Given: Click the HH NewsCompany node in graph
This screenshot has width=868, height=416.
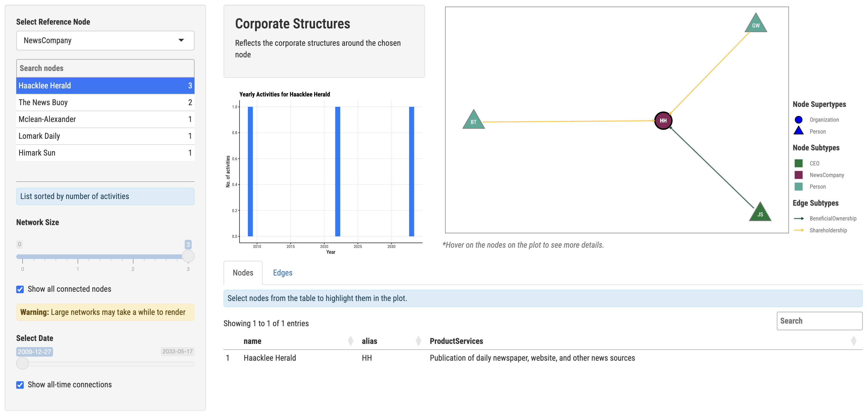Looking at the screenshot, I should point(663,120).
